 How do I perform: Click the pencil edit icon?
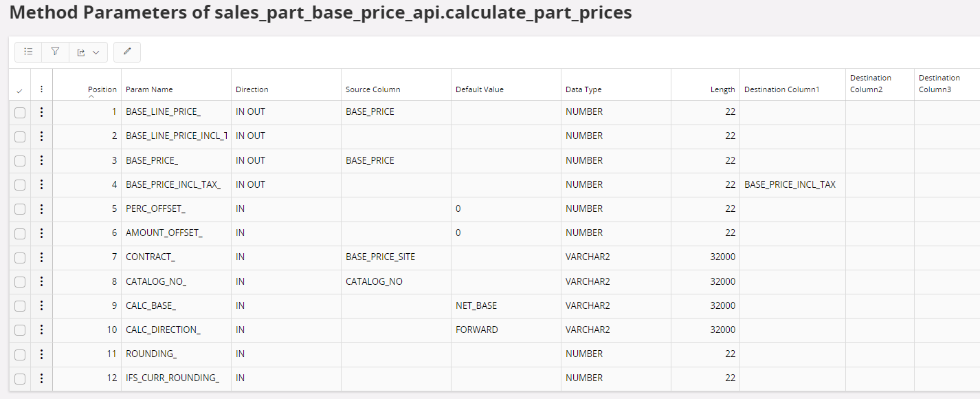point(127,52)
